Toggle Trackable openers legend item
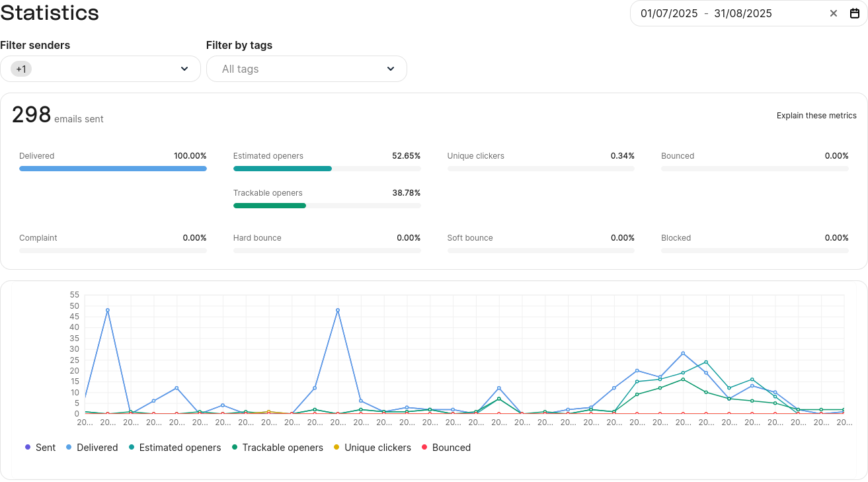 pos(277,448)
